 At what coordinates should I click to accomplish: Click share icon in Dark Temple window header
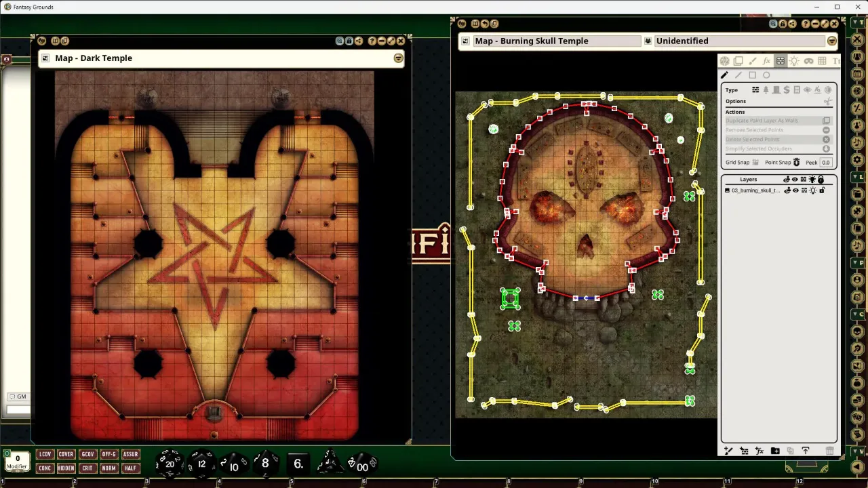(358, 41)
